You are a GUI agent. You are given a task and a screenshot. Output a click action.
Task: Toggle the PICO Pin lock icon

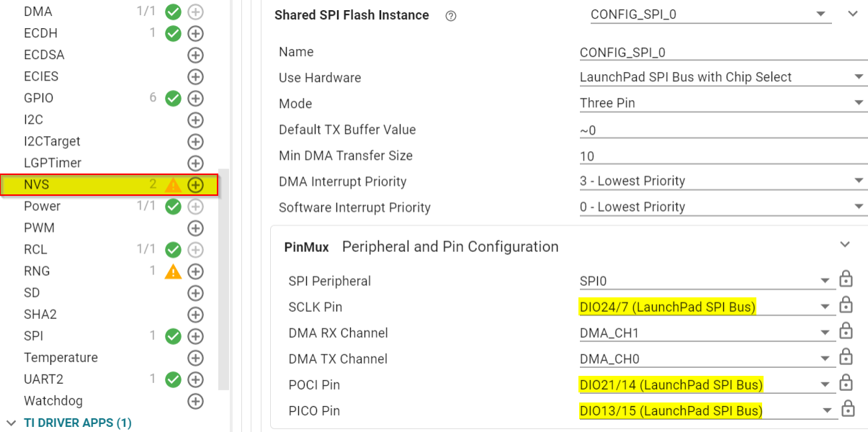pos(848,410)
